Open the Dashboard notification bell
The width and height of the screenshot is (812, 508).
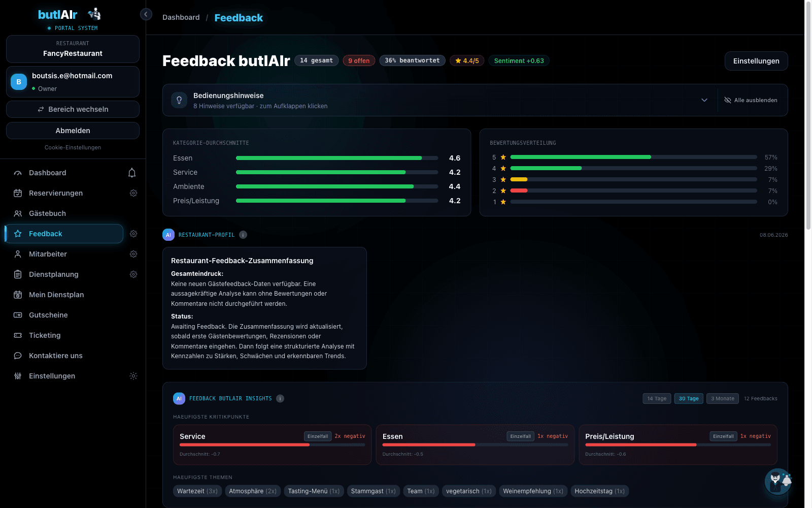[x=132, y=173]
